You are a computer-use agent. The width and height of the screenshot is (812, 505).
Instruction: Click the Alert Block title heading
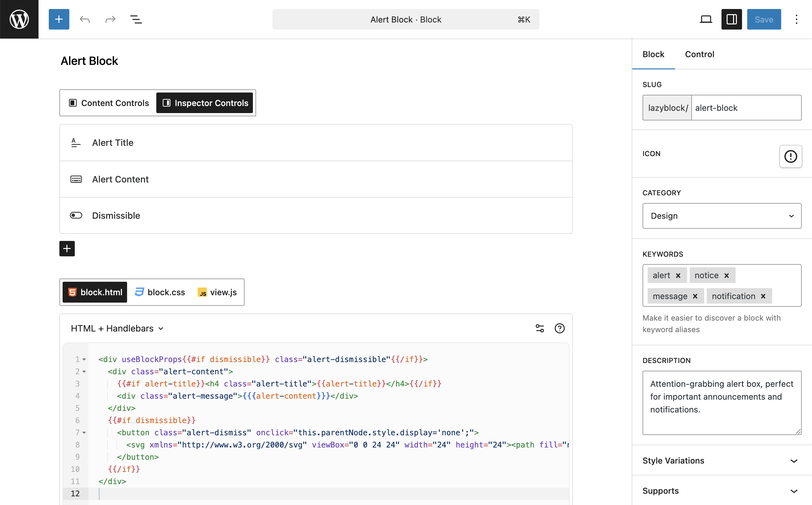pyautogui.click(x=89, y=61)
